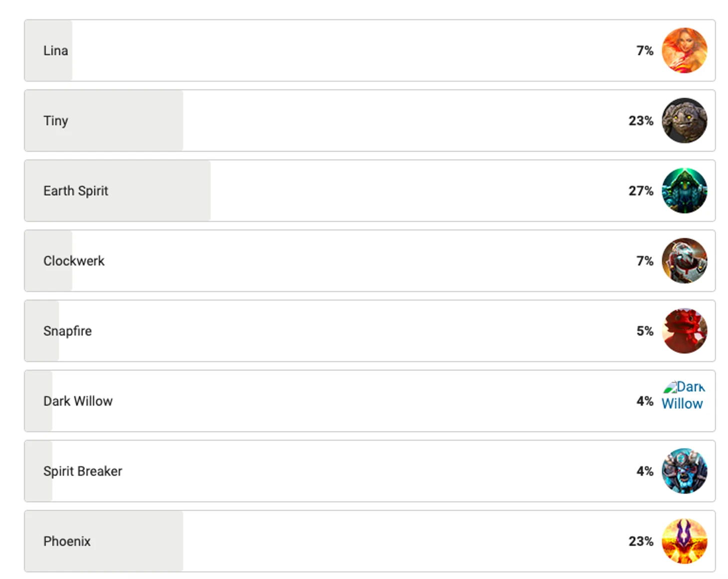The height and width of the screenshot is (579, 728).
Task: Click the 27% result for Earth Spirit
Action: click(641, 191)
